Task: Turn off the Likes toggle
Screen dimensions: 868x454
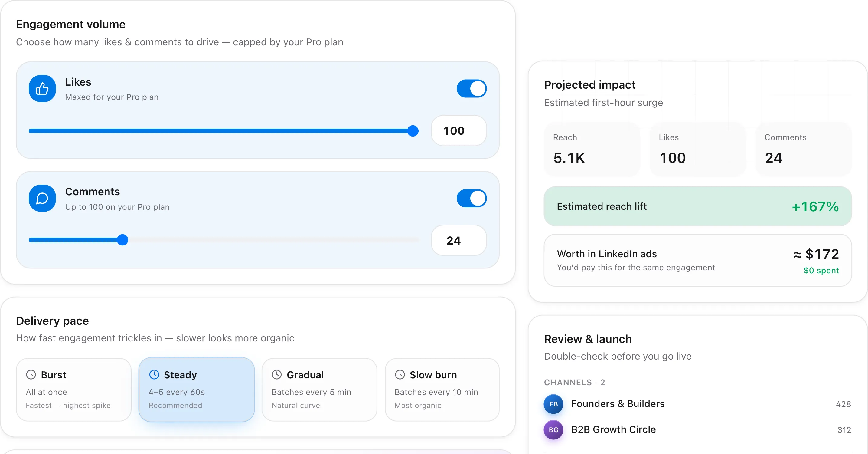Action: tap(472, 89)
